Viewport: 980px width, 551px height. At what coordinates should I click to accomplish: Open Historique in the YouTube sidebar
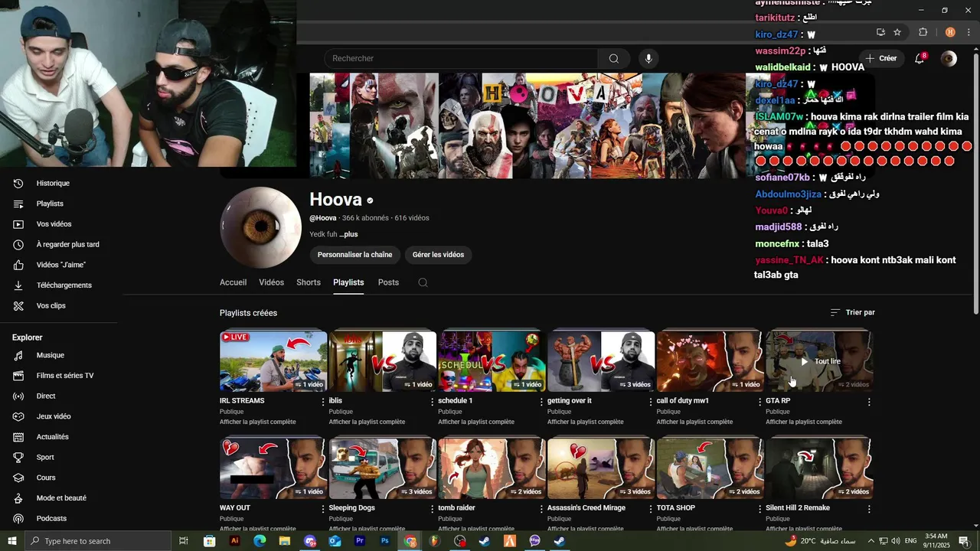tap(54, 183)
